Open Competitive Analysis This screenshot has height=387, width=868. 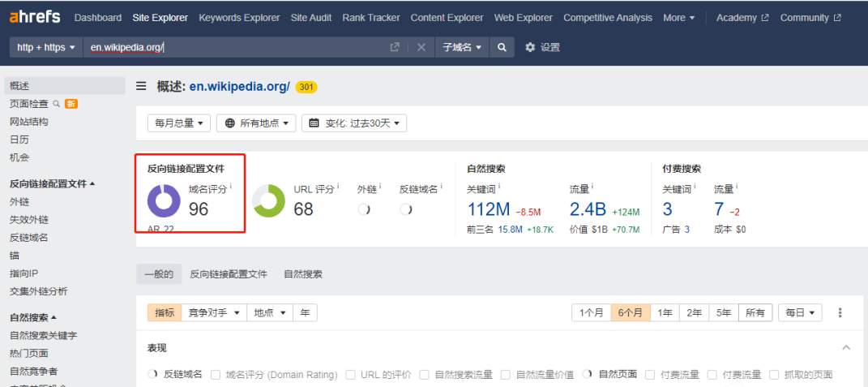(608, 17)
